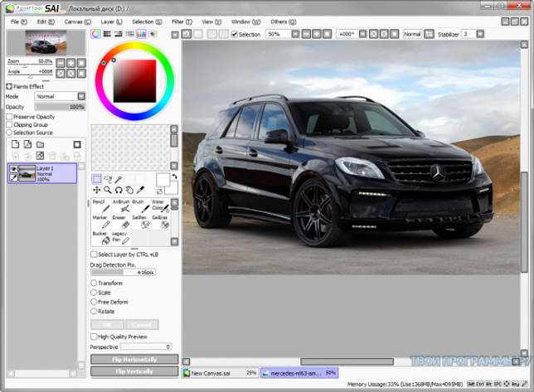Uncheck the Selection checkbox in toolbar

[235, 34]
